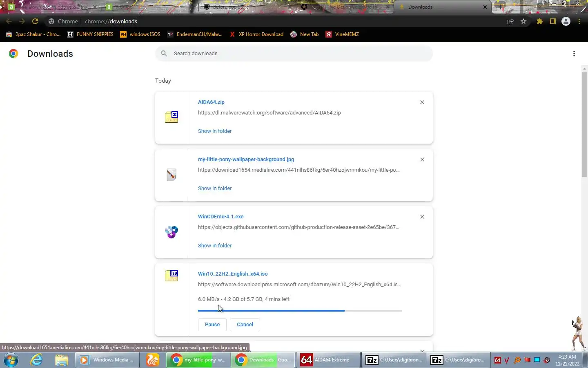This screenshot has height=368, width=588.
Task: Open the WinCDEmu-4.1.exe file link
Action: tap(220, 217)
